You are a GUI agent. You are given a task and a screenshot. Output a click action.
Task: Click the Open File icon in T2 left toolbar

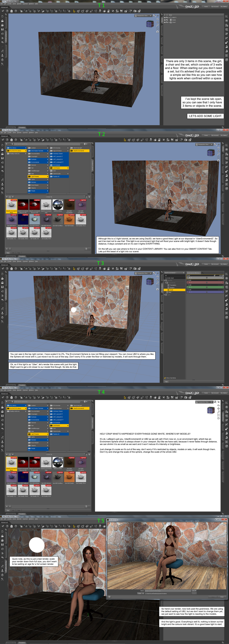pos(3,150)
